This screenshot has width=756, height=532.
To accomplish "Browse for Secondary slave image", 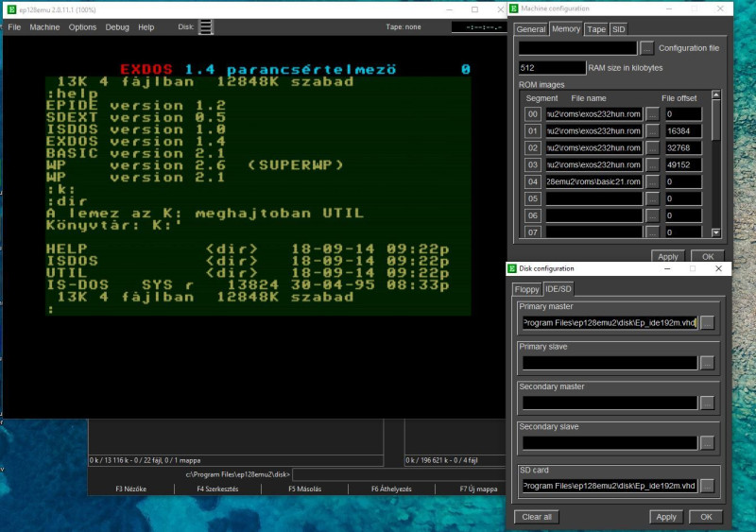I will pos(707,443).
